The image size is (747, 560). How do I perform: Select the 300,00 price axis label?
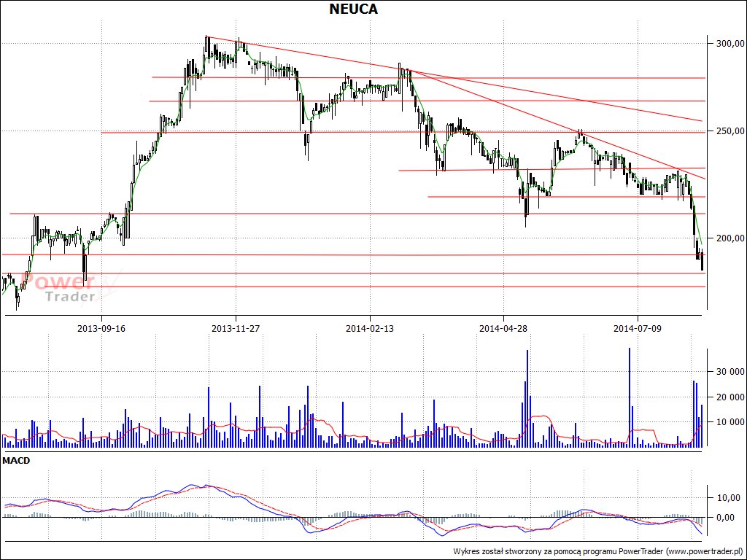(x=731, y=43)
